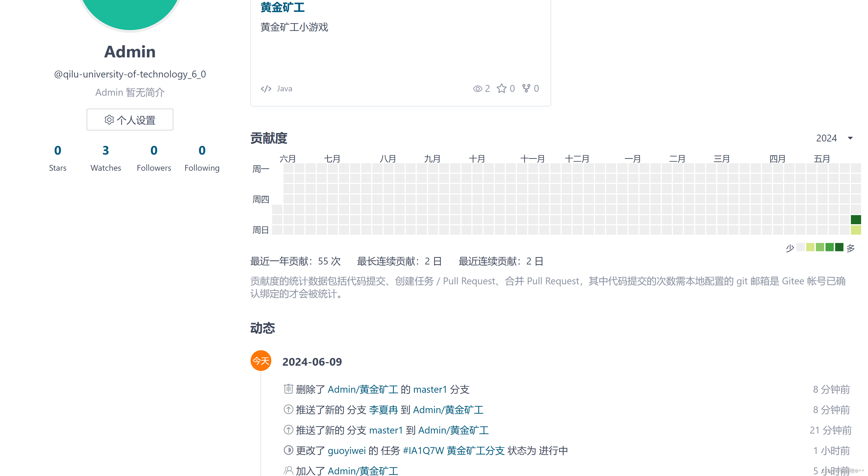868x476 pixels.
Task: Click the trash icon beside deleted master1 branch
Action: (x=288, y=389)
